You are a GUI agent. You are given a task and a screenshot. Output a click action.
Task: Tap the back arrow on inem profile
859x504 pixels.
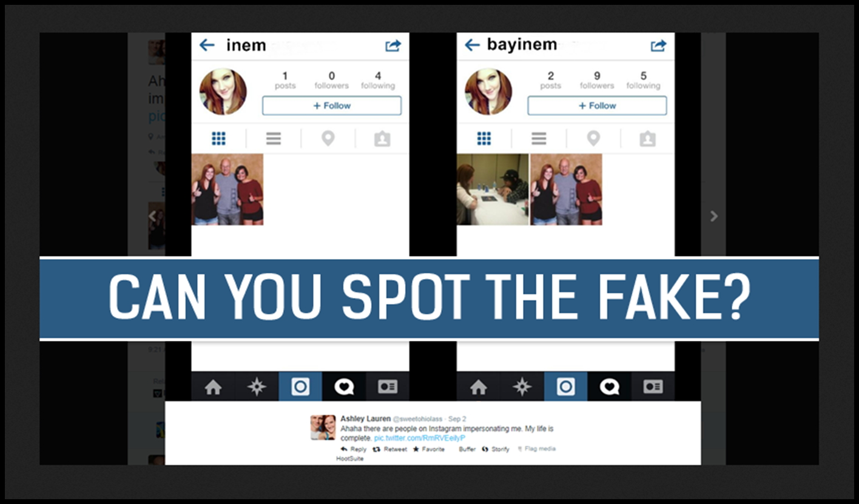pos(207,45)
